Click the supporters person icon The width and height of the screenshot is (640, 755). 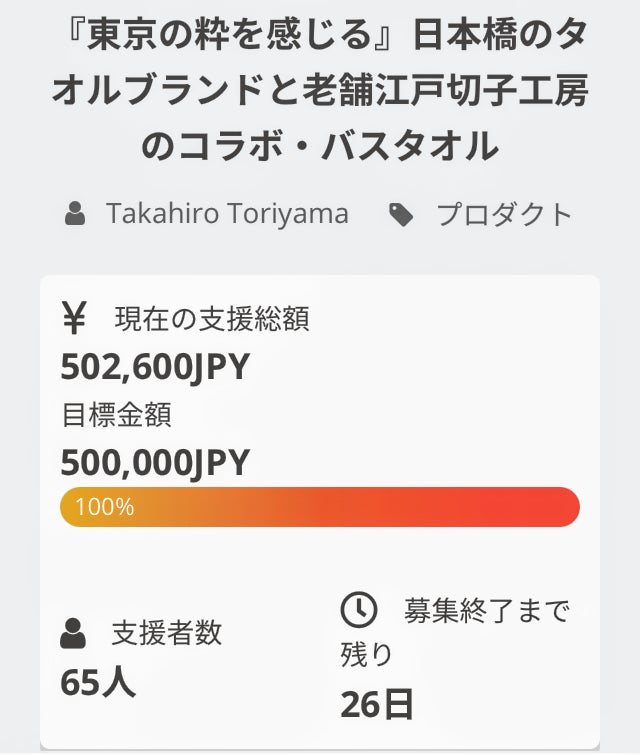pos(73,633)
